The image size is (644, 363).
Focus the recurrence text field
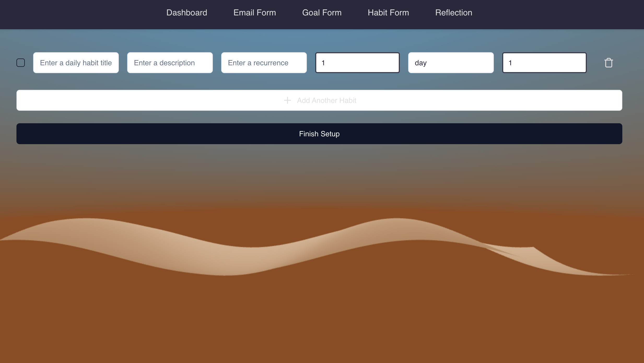264,63
